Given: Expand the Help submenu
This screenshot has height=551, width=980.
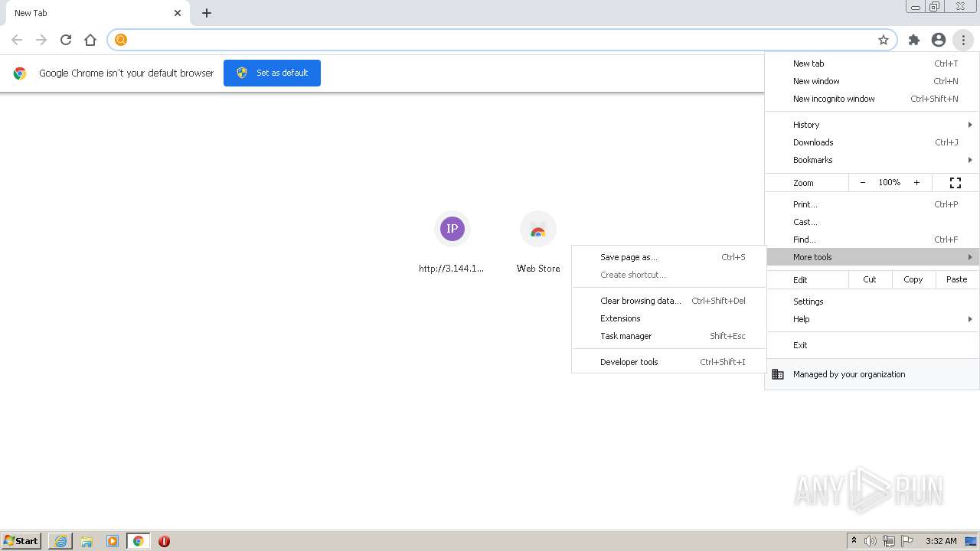Looking at the screenshot, I should coord(872,319).
